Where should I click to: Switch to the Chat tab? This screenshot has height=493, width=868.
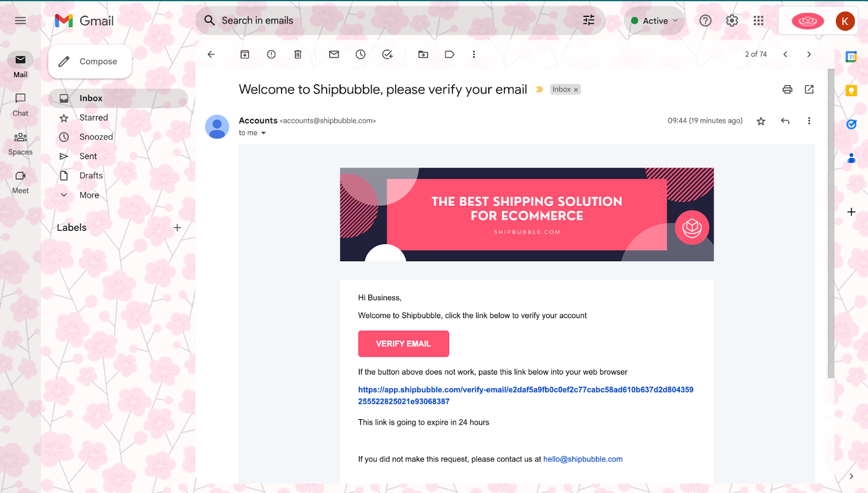coord(21,105)
